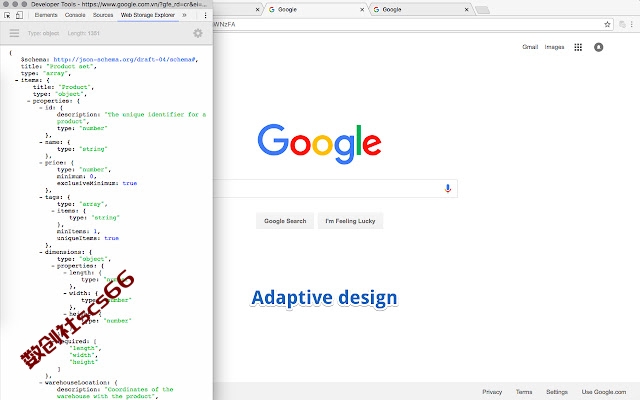Collapse the items node inside tags
The image size is (640, 400).
(x=53, y=211)
